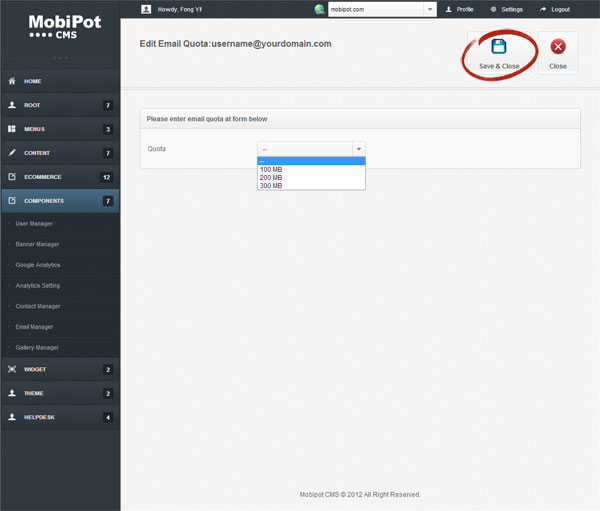The image size is (600, 511).
Task: Open the Ecommerce section
Action: (x=60, y=177)
